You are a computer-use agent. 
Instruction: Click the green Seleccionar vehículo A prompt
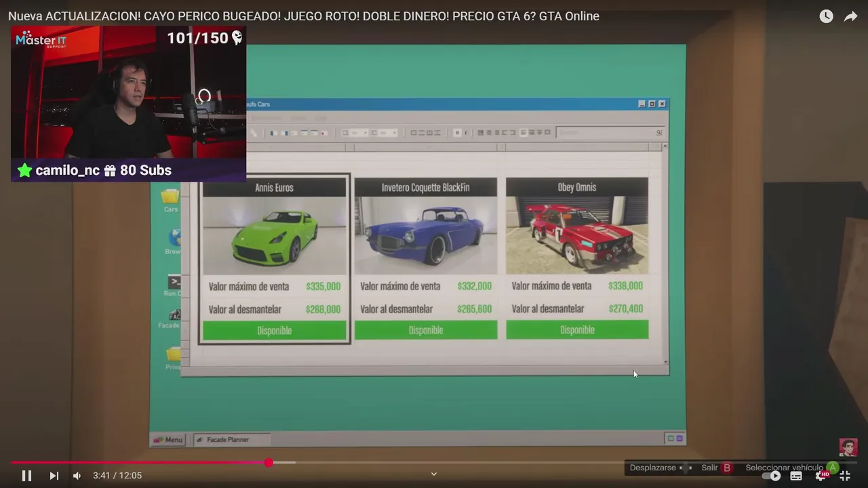(791, 468)
